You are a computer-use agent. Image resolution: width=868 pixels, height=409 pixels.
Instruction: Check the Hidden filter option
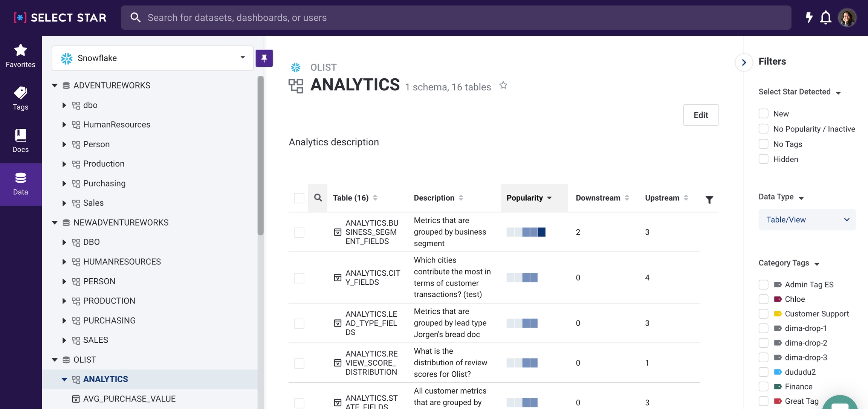tap(763, 159)
